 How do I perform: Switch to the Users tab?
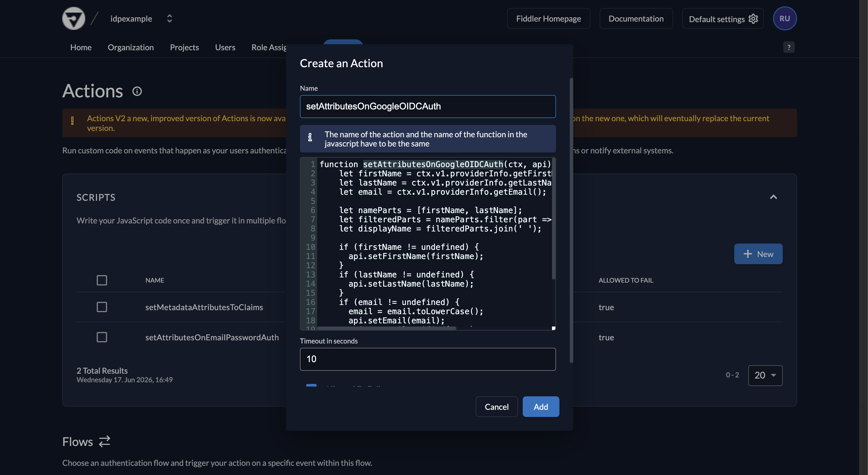pos(225,47)
